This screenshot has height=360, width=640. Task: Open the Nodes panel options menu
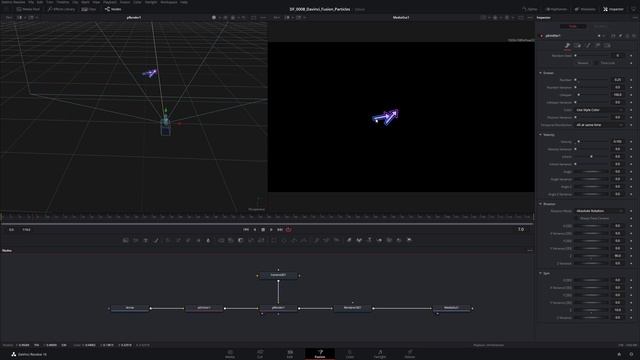click(x=530, y=251)
